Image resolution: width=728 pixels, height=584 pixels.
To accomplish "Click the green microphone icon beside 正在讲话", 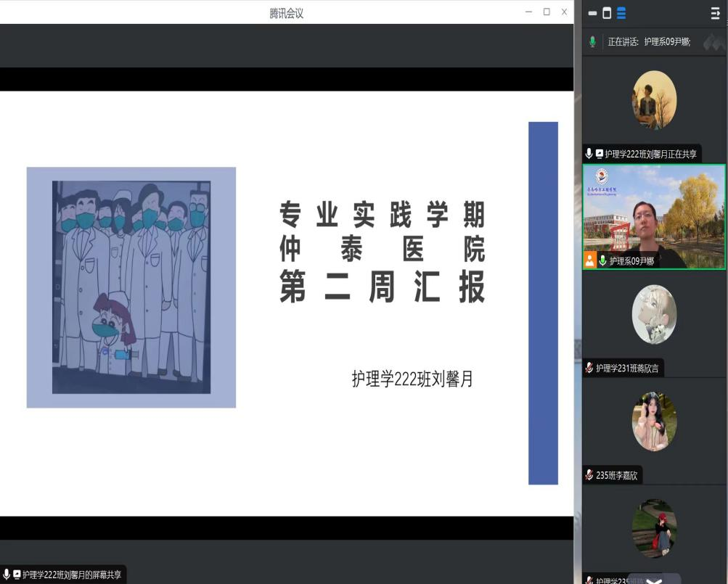I will [x=592, y=42].
